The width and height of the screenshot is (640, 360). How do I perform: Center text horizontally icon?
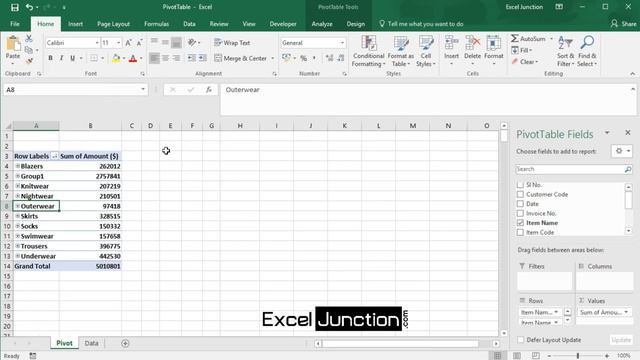click(165, 58)
